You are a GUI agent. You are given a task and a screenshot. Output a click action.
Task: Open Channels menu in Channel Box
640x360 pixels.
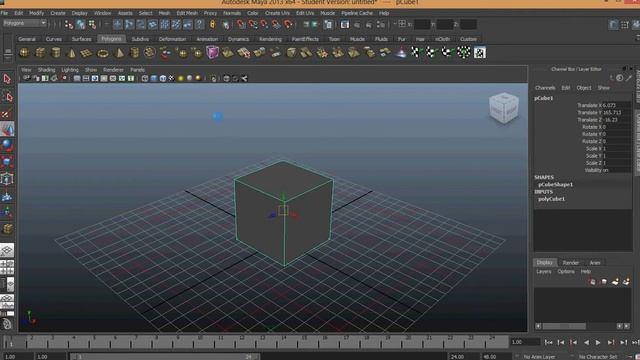click(x=545, y=88)
